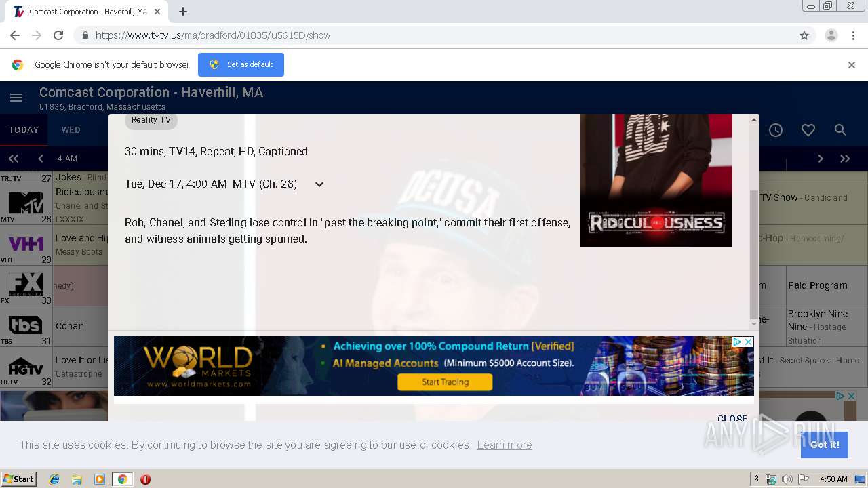Click the dialog scroll down arrow

click(x=753, y=324)
